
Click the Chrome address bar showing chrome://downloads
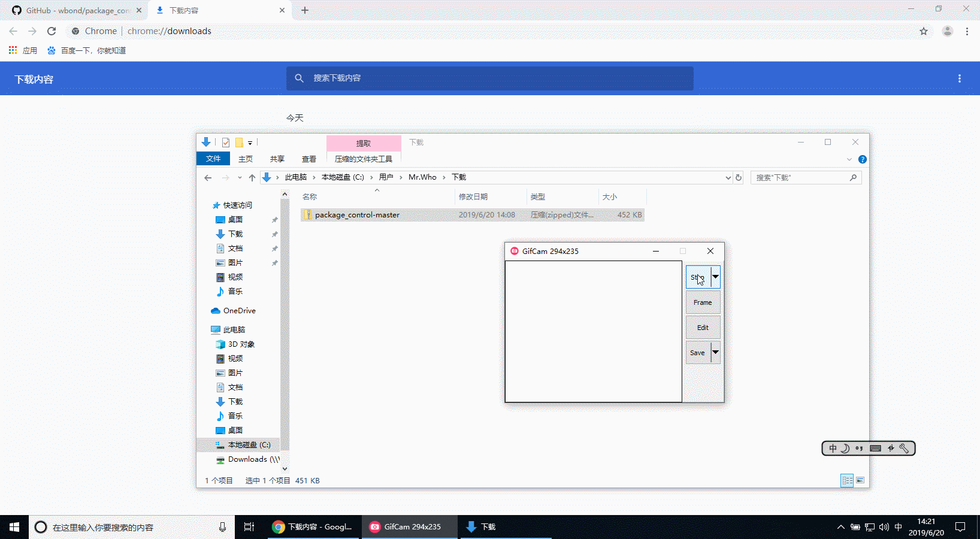click(491, 31)
